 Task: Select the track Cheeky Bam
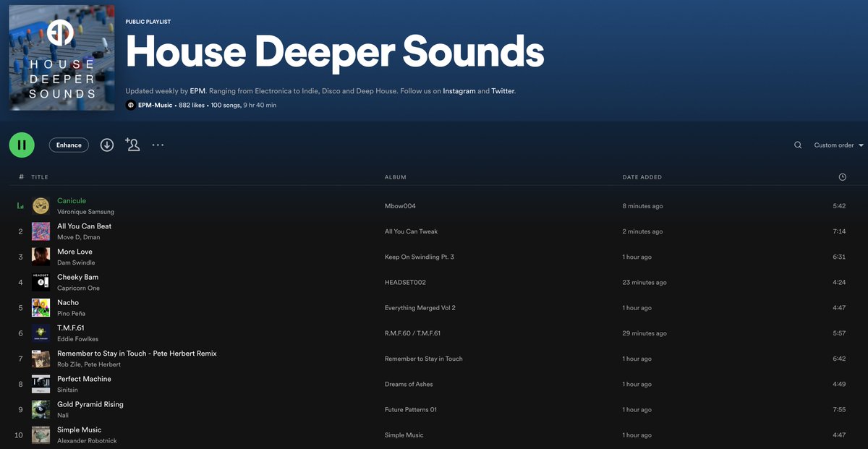coord(78,277)
